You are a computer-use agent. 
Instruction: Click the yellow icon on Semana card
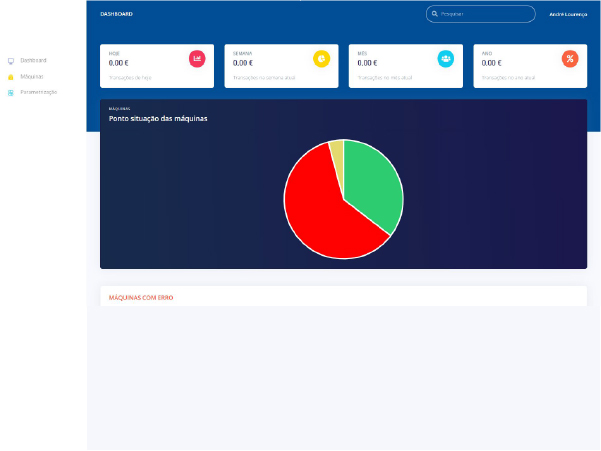tap(321, 58)
